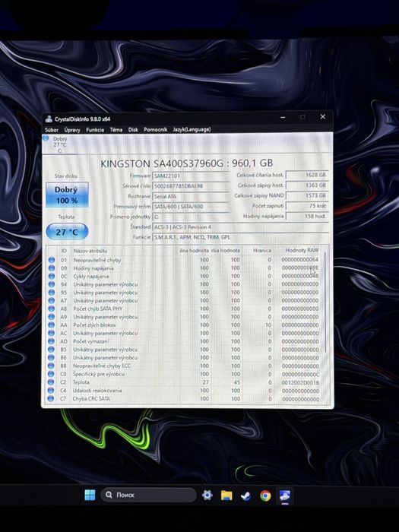Screen dimensions: 399x532
Task: Click the attribute list vertical scrollbar
Action: [325, 302]
